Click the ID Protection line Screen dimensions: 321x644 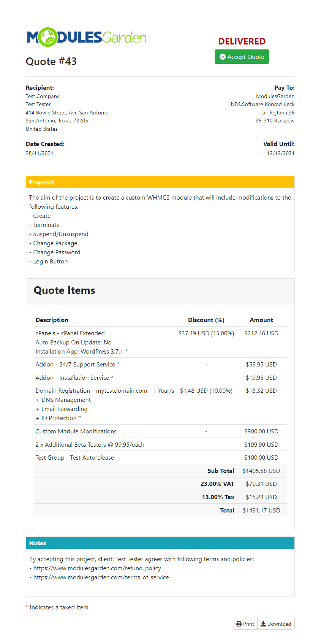point(58,418)
